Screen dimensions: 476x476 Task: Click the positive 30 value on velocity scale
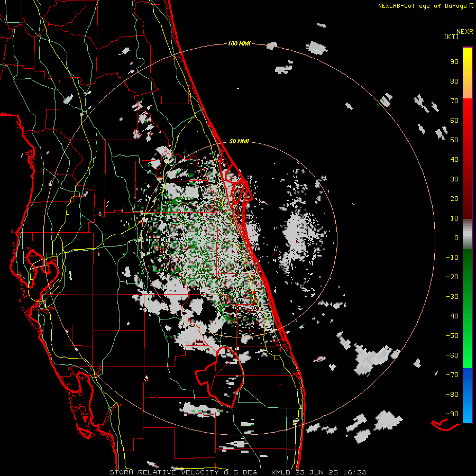[x=454, y=179]
